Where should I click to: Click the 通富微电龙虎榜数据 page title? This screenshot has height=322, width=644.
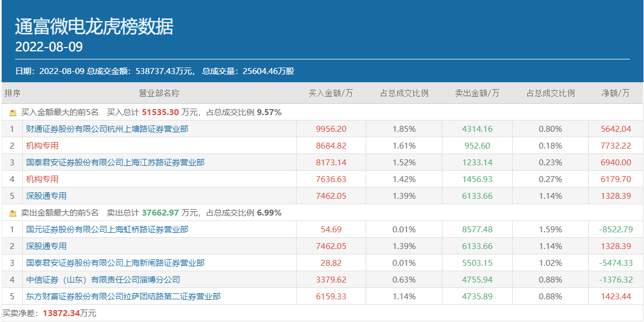(95, 26)
